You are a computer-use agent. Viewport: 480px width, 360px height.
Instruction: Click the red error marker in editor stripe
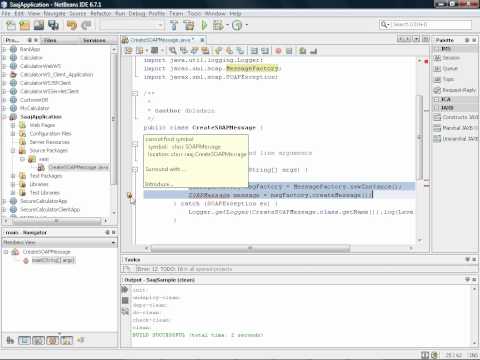[426, 62]
